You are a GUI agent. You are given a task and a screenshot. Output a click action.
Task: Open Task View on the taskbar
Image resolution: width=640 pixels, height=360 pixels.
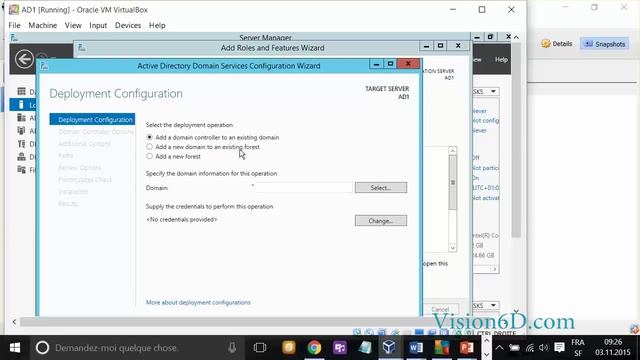260,348
